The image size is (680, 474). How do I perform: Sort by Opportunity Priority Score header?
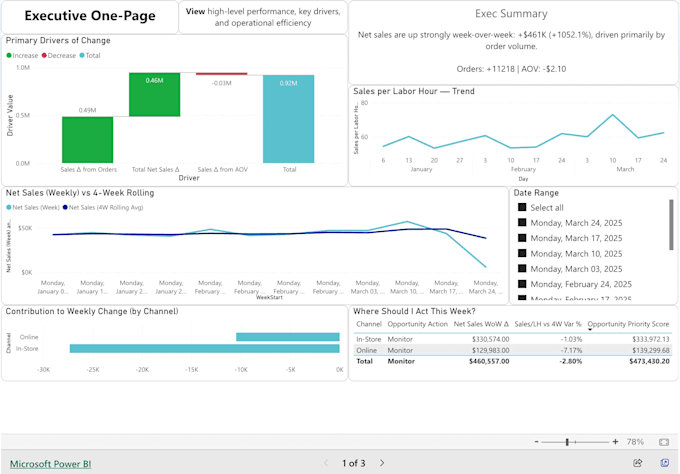tap(628, 324)
